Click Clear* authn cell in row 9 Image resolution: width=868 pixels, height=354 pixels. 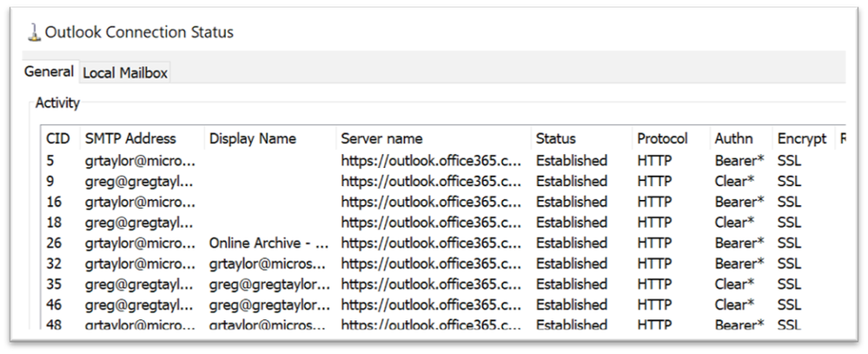(x=734, y=181)
